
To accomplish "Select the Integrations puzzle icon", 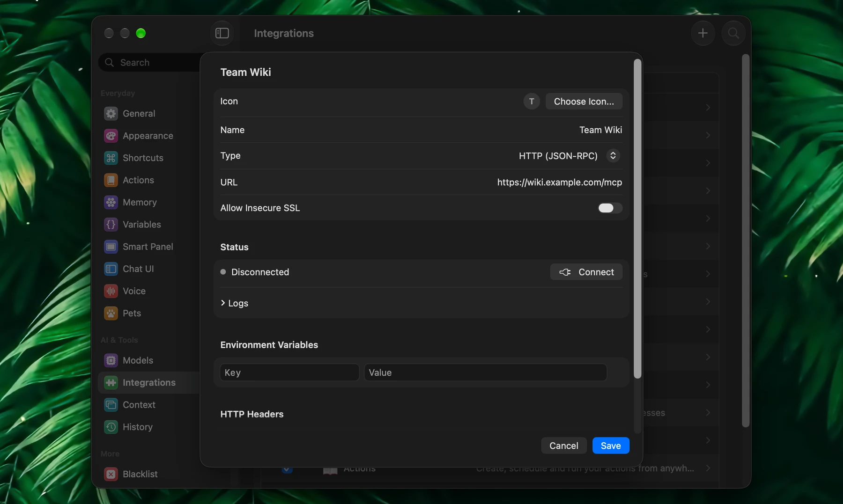I will [x=111, y=382].
